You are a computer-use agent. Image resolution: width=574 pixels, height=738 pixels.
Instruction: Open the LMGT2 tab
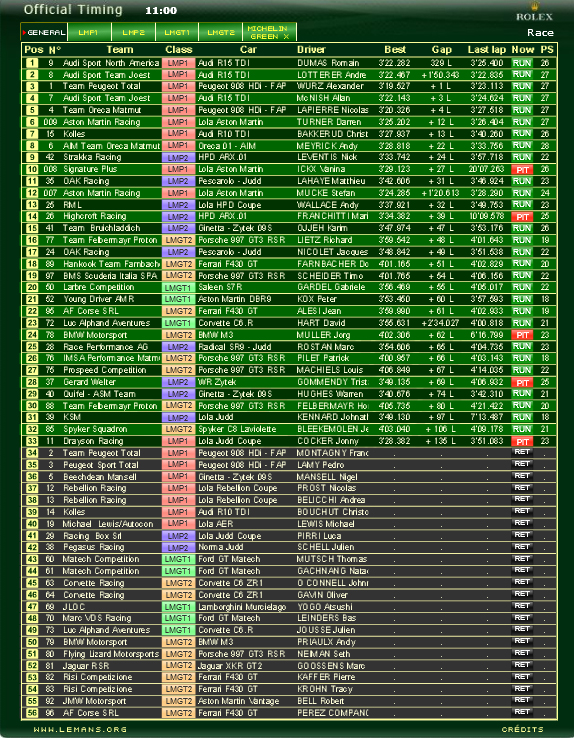221,32
